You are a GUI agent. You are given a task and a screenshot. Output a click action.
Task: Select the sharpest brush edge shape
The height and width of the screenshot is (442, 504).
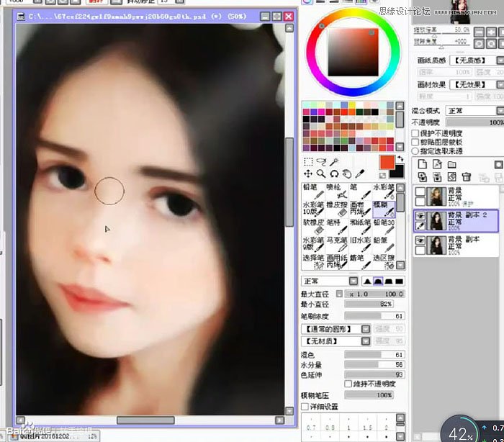tap(367, 281)
